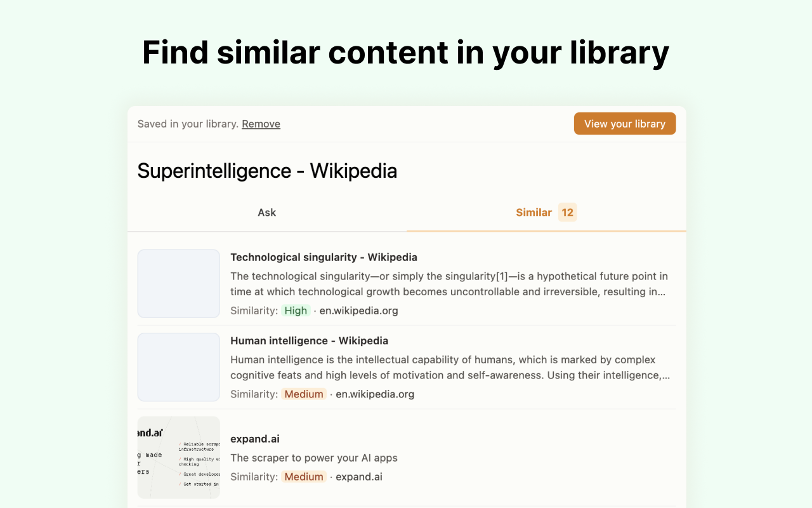The width and height of the screenshot is (812, 508).
Task: Open Technological singularity - Wikipedia result title
Action: (324, 257)
